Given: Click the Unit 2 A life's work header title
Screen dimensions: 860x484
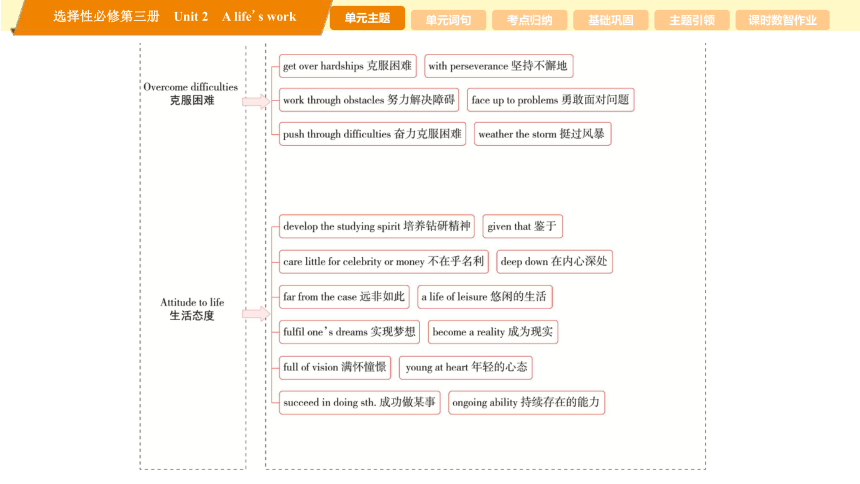Looking at the screenshot, I should 235,16.
